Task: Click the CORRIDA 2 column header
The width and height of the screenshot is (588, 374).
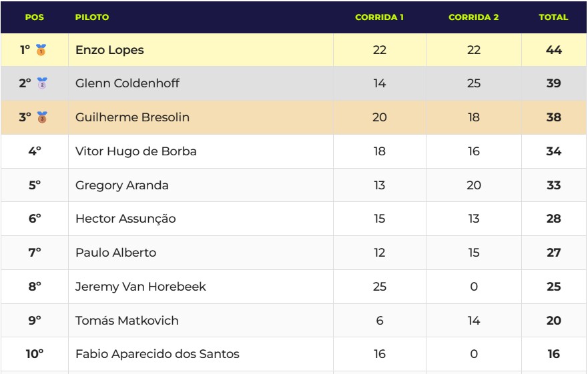Action: click(473, 17)
